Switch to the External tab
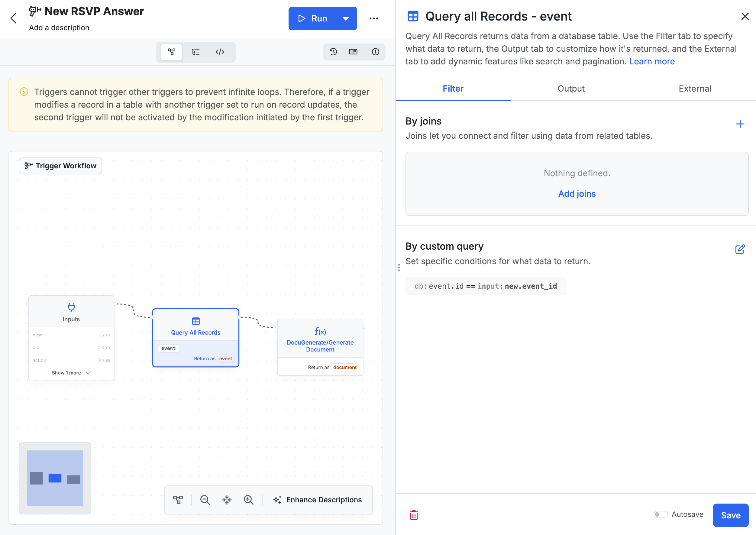Screen dimensions: 756x535 click(695, 88)
